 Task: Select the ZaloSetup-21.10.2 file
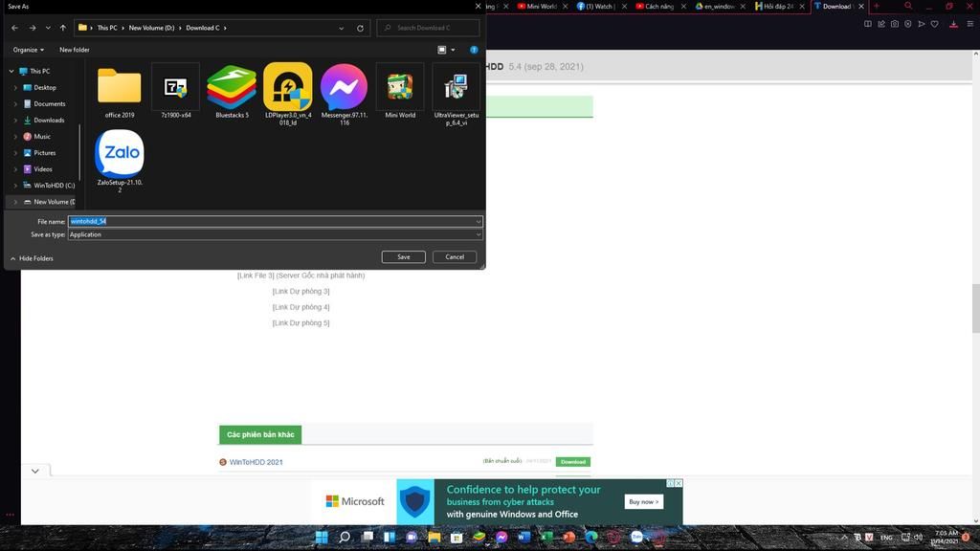pos(120,161)
